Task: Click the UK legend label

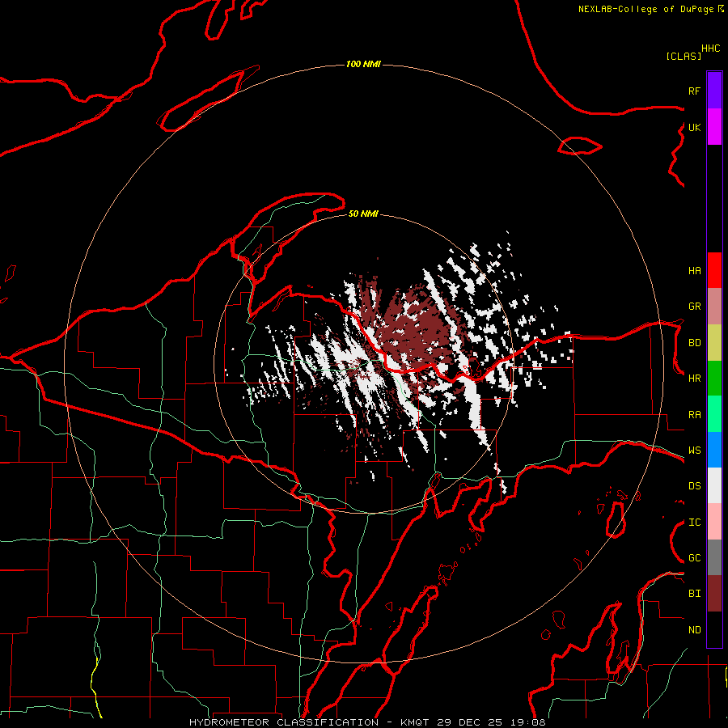Action: 694,127
